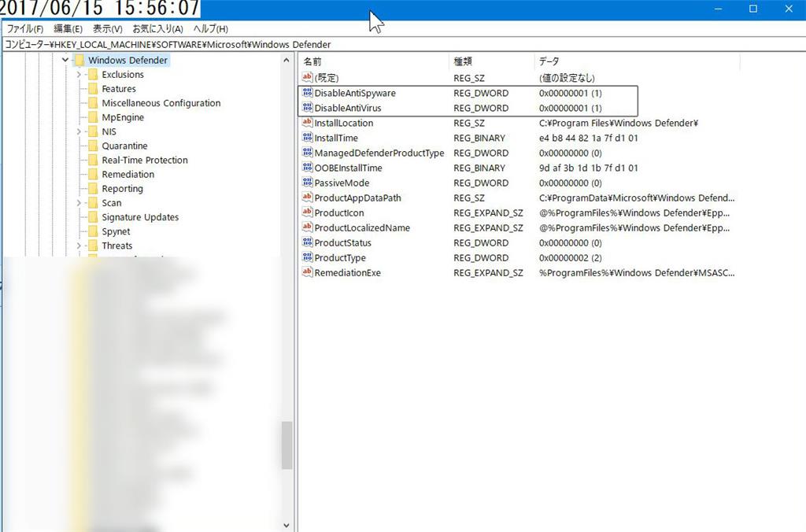Expand the NIS key
This screenshot has width=806, height=532.
coord(79,131)
